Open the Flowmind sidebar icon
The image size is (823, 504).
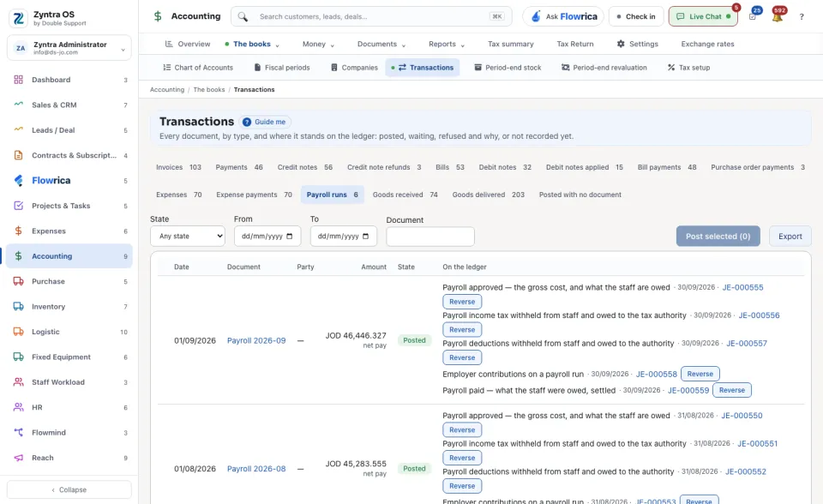tap(18, 432)
